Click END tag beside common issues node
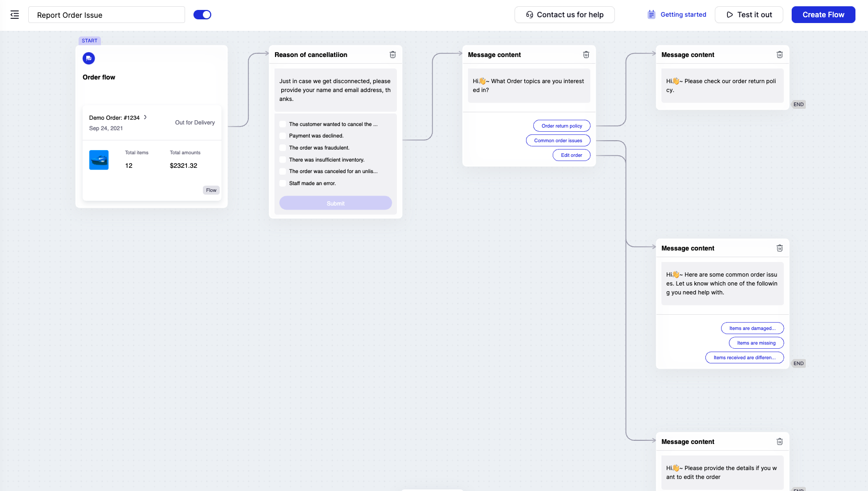 tap(798, 363)
